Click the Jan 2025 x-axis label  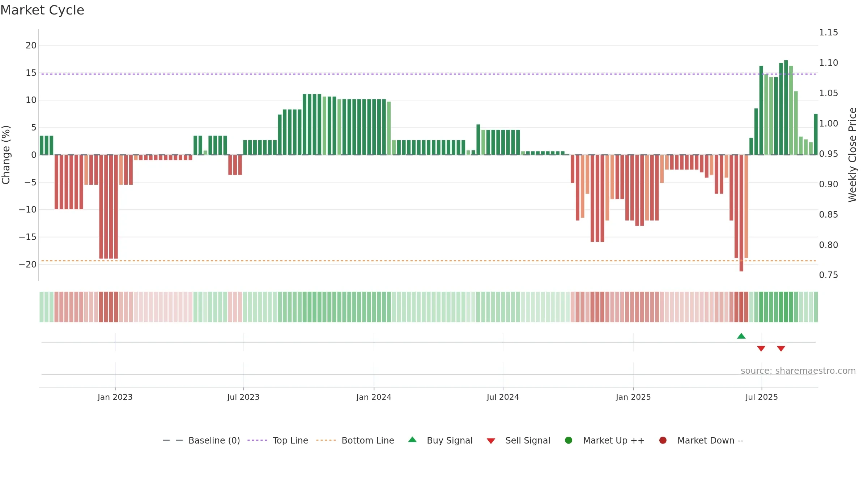coord(633,397)
